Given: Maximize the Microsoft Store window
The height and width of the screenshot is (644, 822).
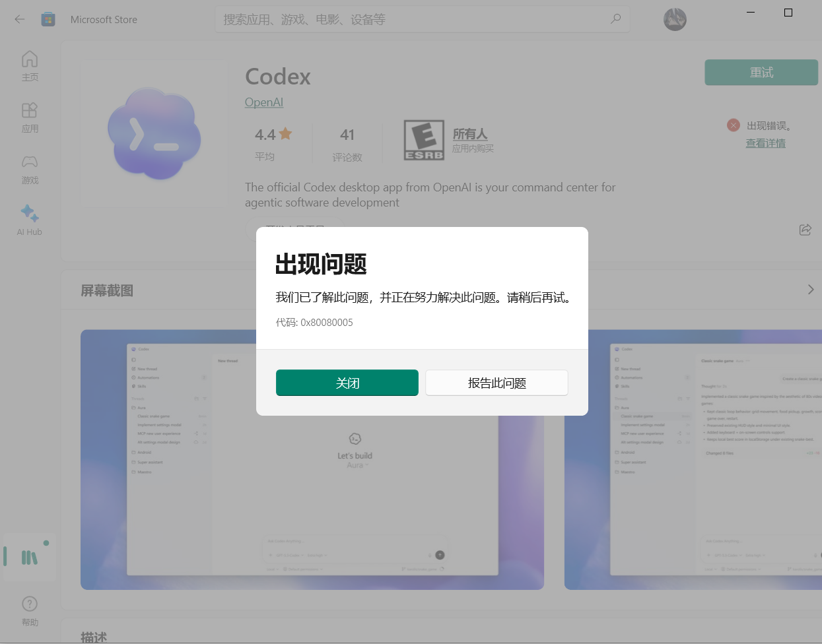Looking at the screenshot, I should click(788, 13).
